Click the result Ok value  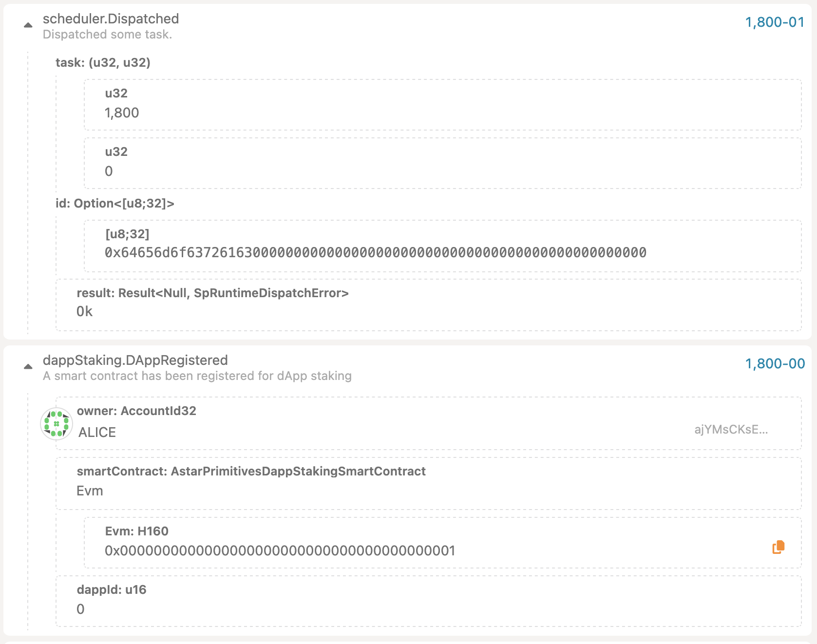tap(84, 312)
